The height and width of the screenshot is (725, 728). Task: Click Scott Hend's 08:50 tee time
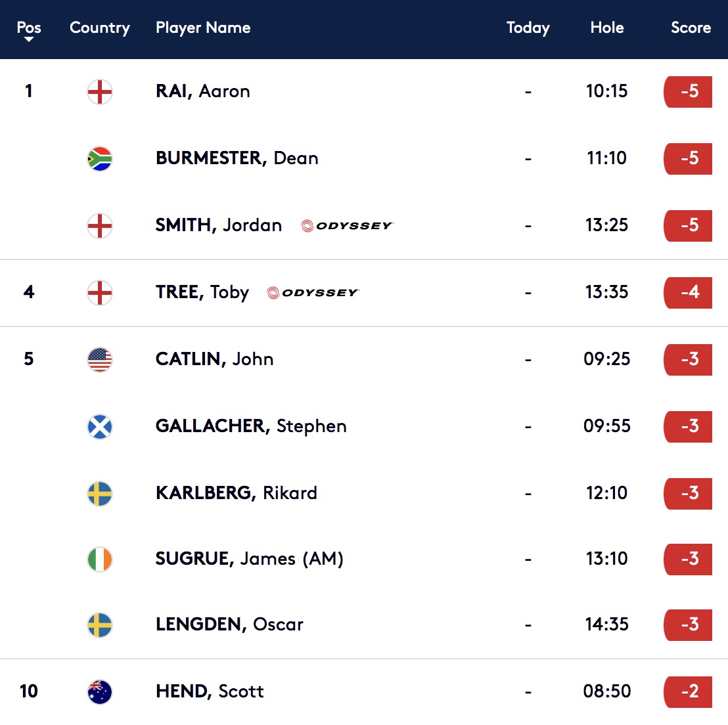point(607,692)
